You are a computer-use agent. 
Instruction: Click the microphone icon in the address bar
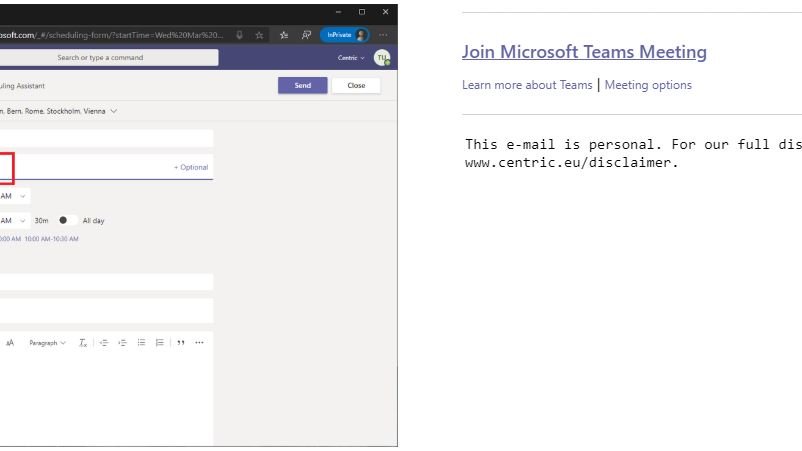pyautogui.click(x=239, y=35)
